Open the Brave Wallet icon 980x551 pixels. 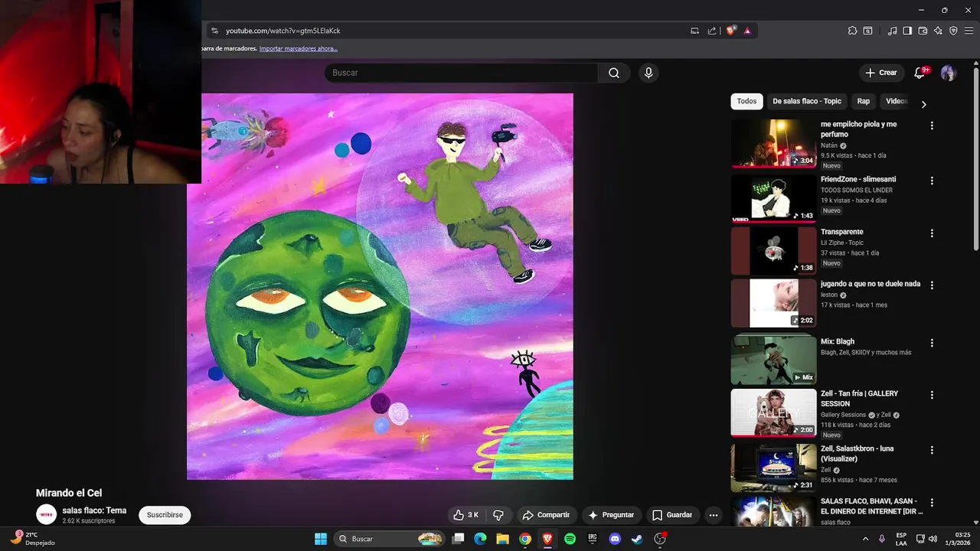[923, 31]
